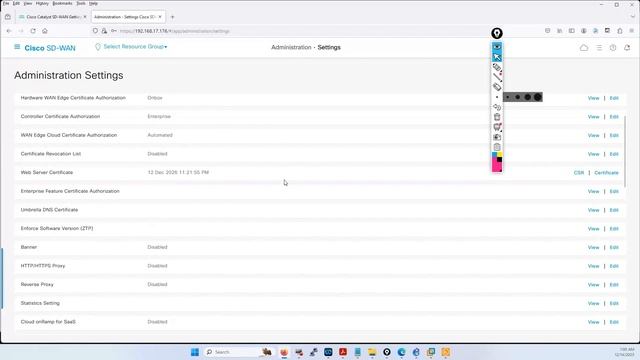The width and height of the screenshot is (640, 360).
Task: Click the undo icon in annotation bar
Action: [497, 107]
